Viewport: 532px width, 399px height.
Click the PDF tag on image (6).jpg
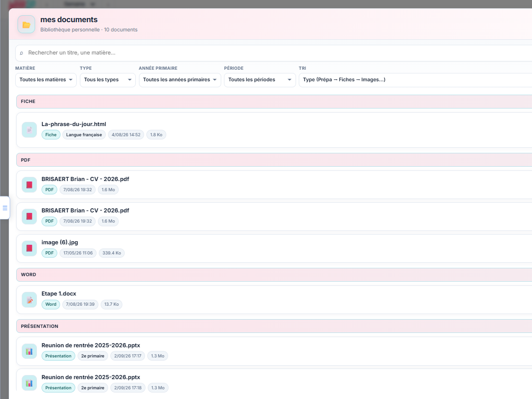coord(49,253)
